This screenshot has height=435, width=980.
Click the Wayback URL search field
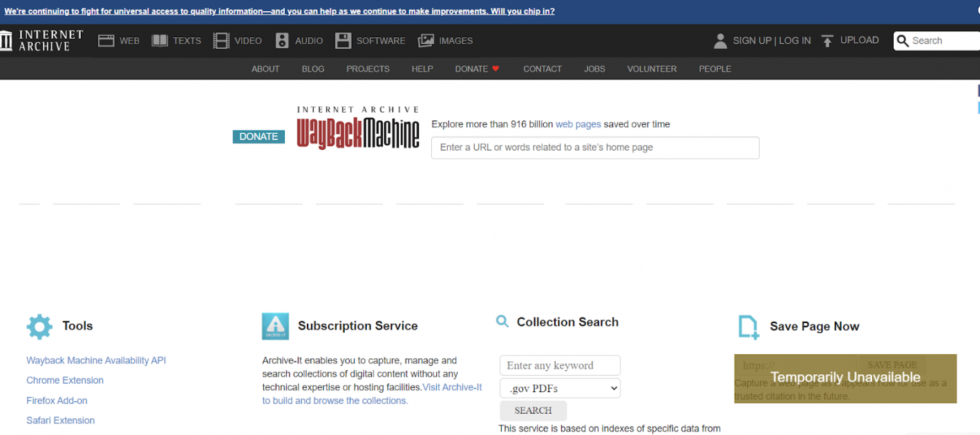tap(595, 148)
